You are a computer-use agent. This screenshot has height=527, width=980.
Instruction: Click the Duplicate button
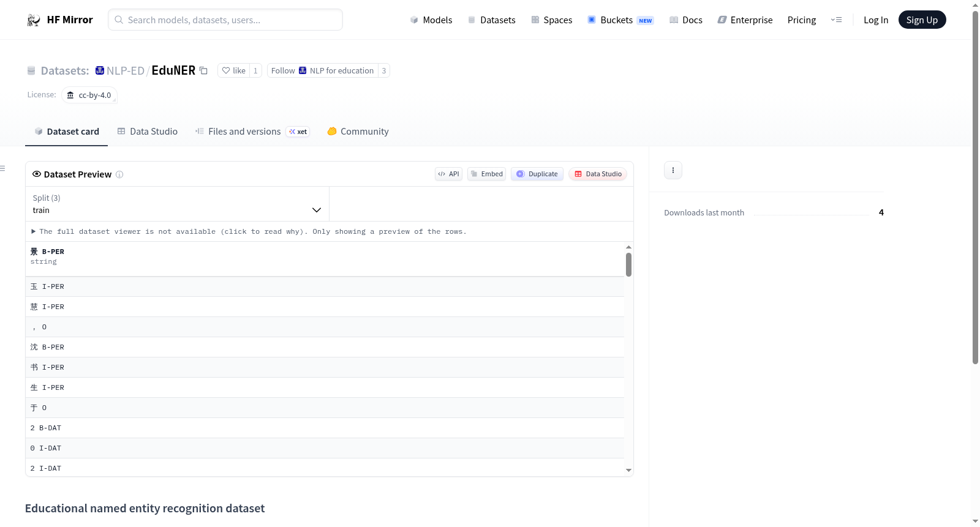[537, 174]
